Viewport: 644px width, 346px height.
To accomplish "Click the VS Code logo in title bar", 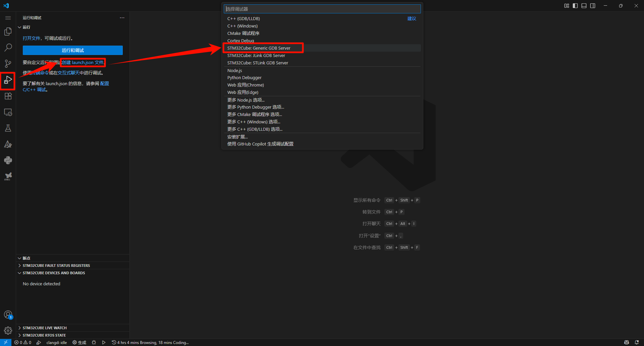I will click(6, 6).
